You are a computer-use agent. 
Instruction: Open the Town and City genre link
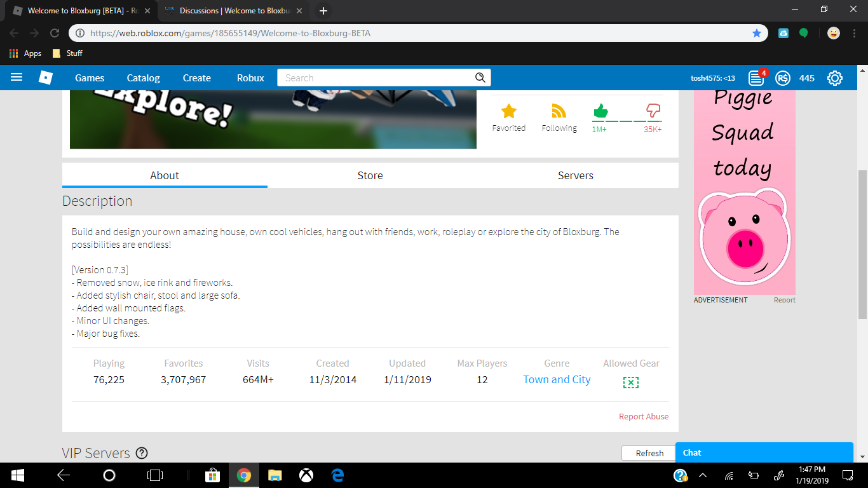click(557, 379)
